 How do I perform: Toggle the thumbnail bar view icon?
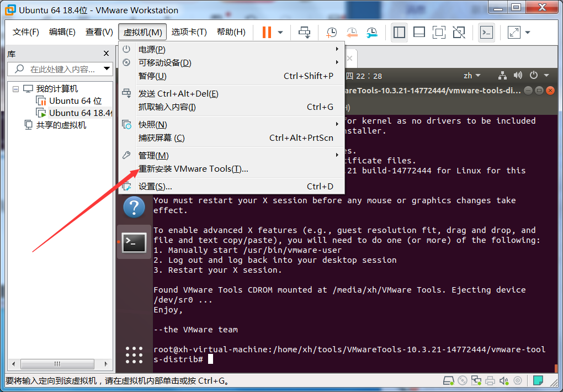click(x=419, y=33)
